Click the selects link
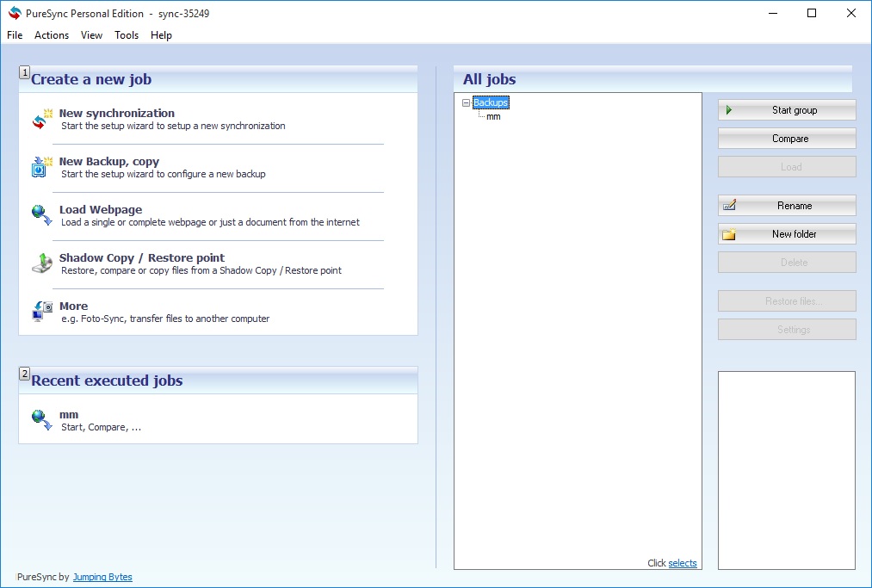 pos(683,563)
